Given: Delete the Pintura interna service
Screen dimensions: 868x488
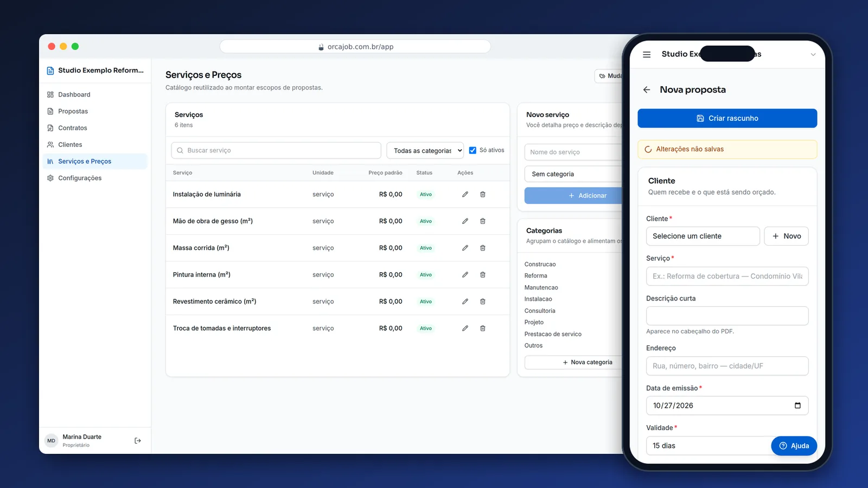Looking at the screenshot, I should tap(482, 275).
